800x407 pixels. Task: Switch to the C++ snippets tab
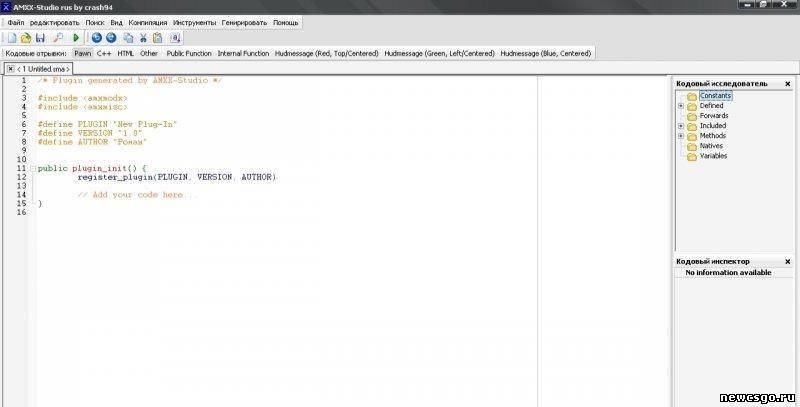[x=104, y=53]
